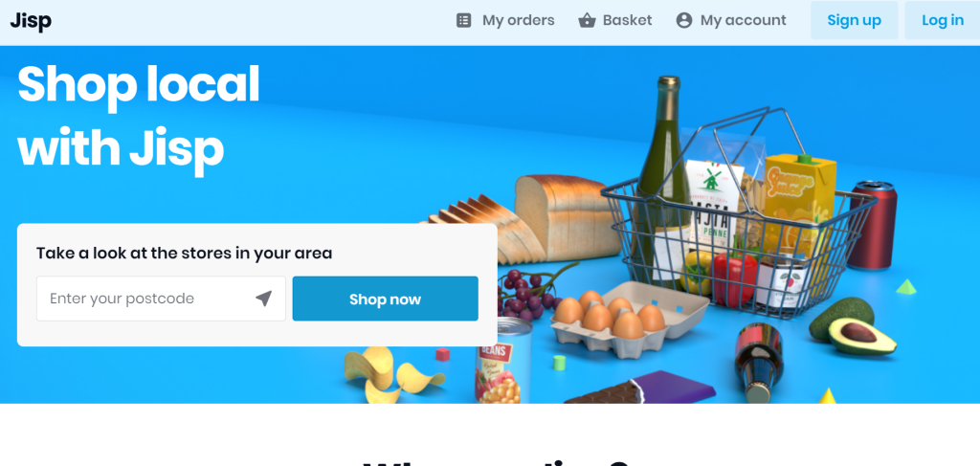Click the 'Take a look at the stores' text
The image size is (980, 466).
[x=185, y=253]
